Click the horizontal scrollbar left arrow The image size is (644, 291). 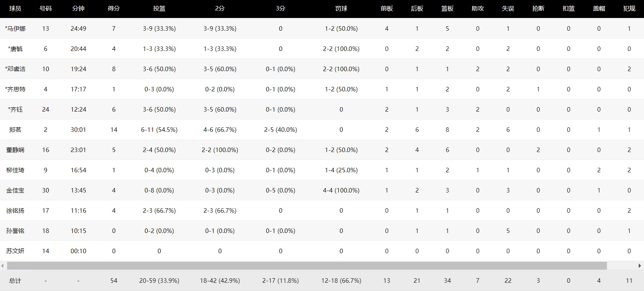pyautogui.click(x=3, y=266)
